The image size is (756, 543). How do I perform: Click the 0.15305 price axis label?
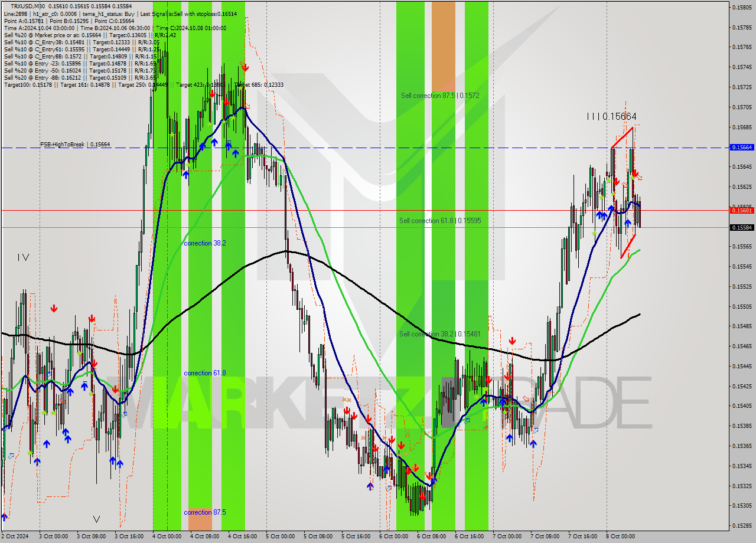pos(741,505)
